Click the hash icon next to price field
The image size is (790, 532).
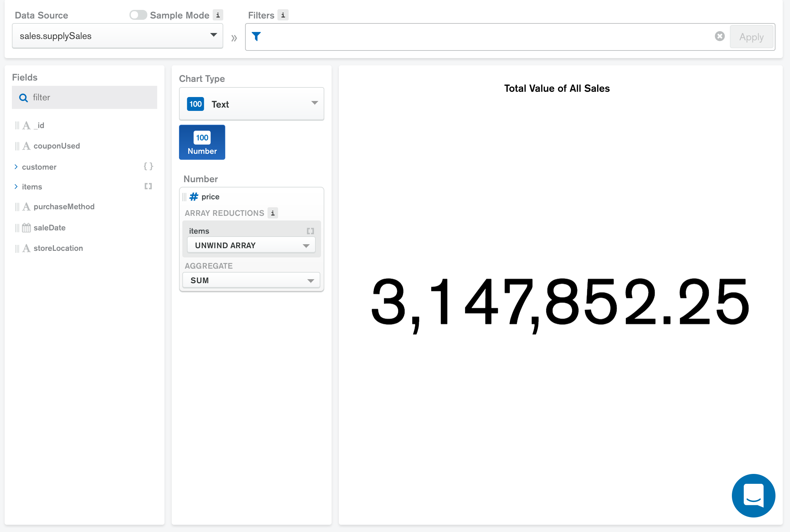coord(194,197)
